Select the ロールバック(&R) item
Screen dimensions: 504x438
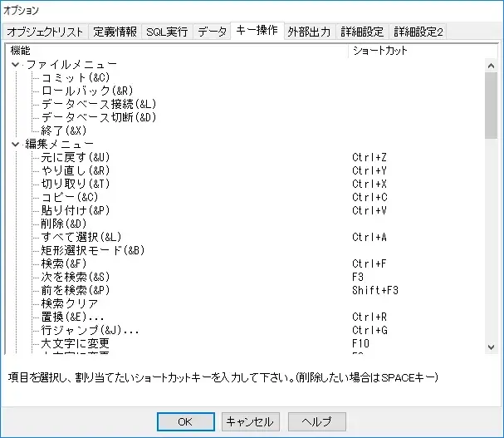[x=87, y=91]
